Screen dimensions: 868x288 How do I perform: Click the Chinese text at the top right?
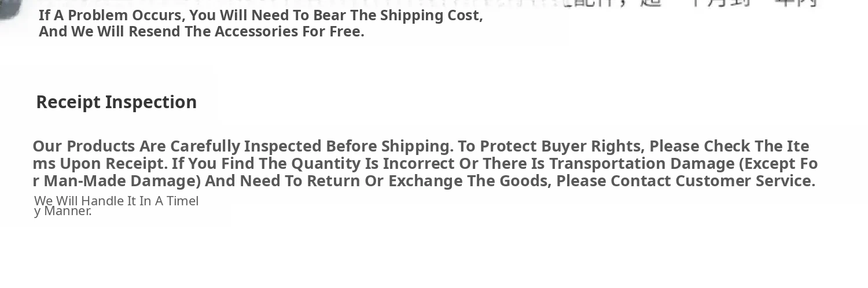click(694, 3)
